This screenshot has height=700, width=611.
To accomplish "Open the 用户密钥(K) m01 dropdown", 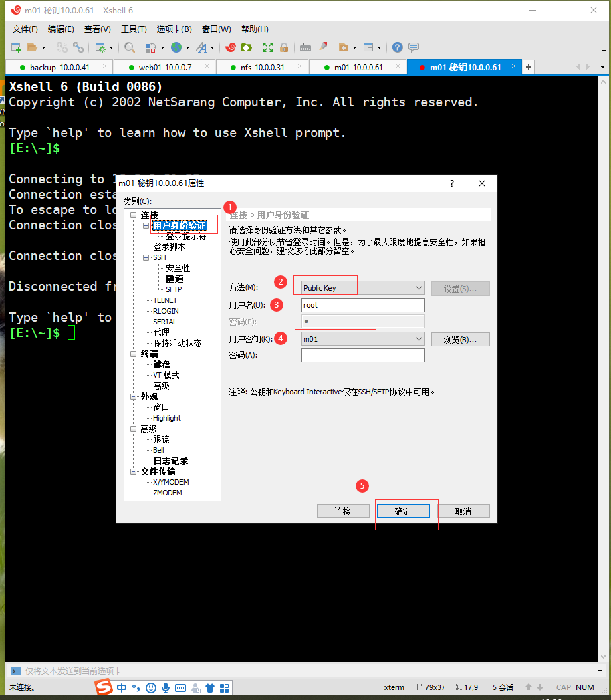I will tap(418, 339).
